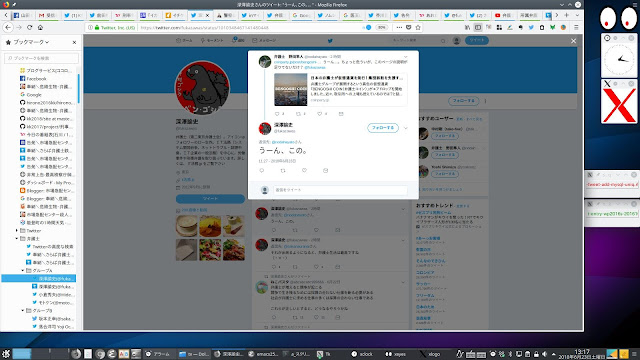This screenshot has height=360, width=640.
Task: Close the tweet overlay with the X
Action: [573, 41]
